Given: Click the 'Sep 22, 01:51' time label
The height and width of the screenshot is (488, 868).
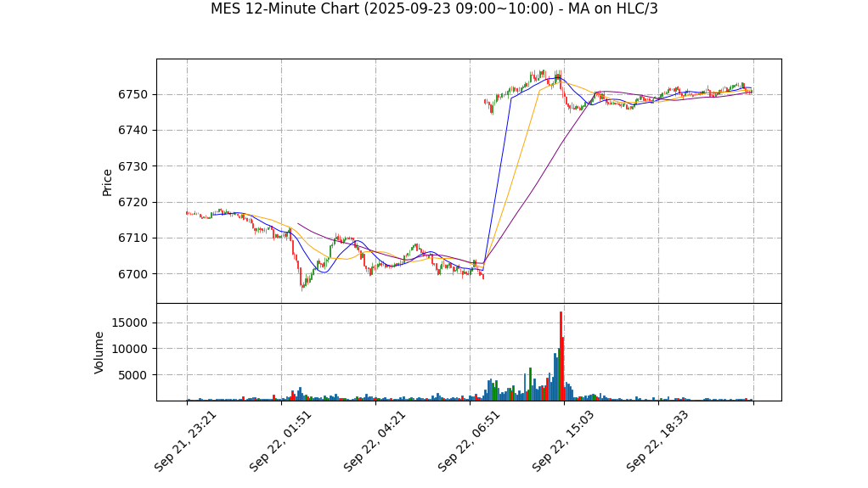Looking at the screenshot, I should (x=279, y=441).
